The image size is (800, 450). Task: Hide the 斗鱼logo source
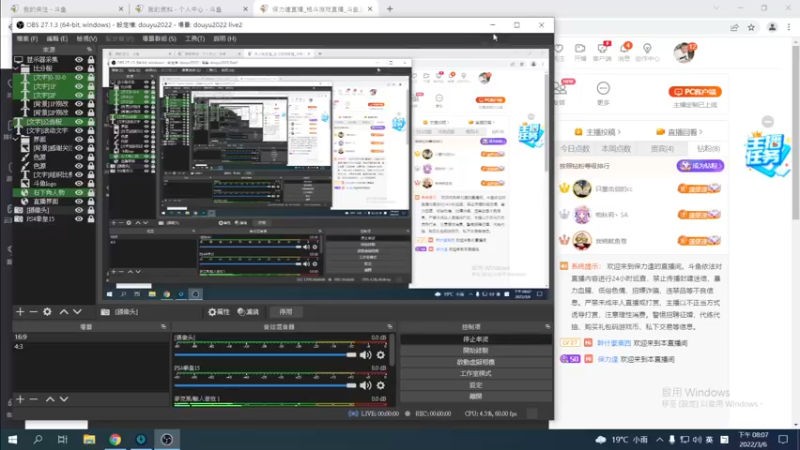coord(79,184)
